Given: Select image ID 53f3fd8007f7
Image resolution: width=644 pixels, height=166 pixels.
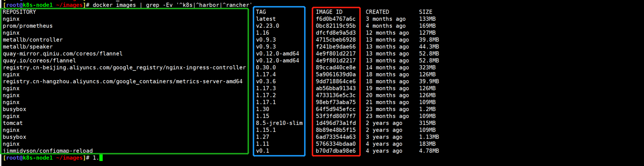Looking at the screenshot, I should click(x=336, y=116).
